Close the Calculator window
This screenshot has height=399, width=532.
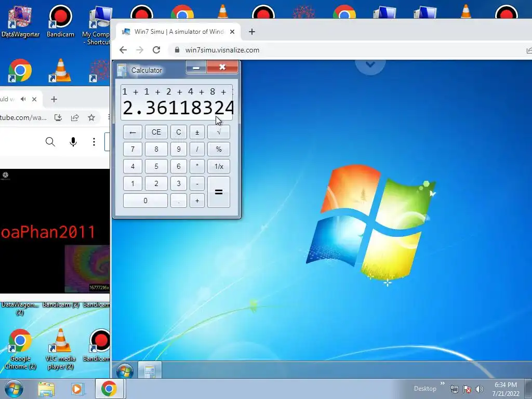pos(222,67)
